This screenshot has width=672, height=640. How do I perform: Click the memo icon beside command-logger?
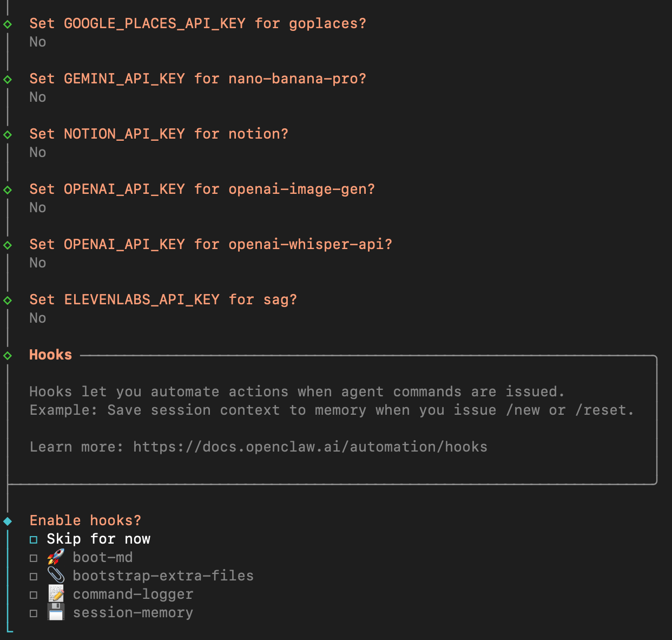(x=56, y=594)
